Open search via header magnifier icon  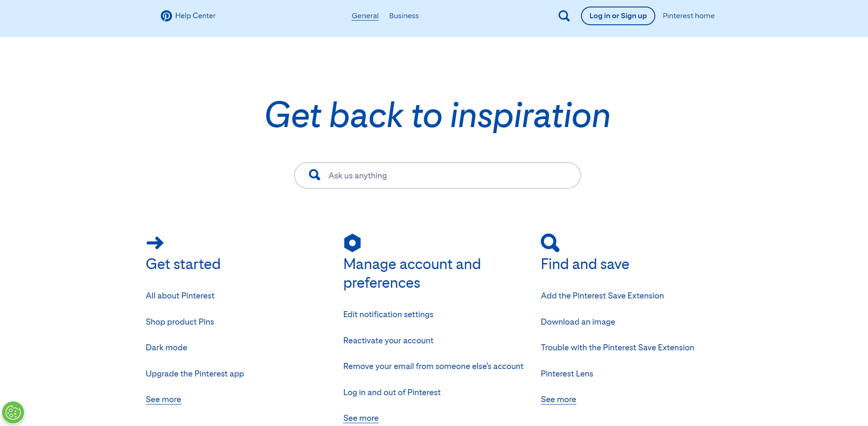[564, 16]
